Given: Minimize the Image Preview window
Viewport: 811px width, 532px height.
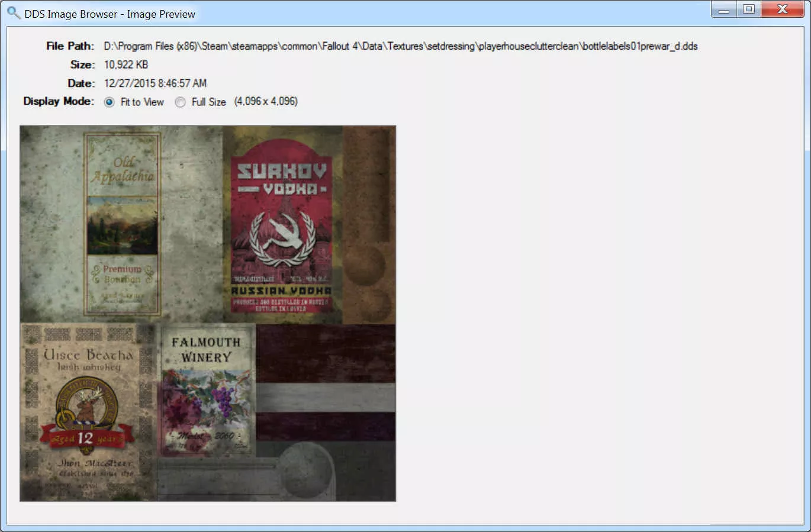Looking at the screenshot, I should click(723, 9).
